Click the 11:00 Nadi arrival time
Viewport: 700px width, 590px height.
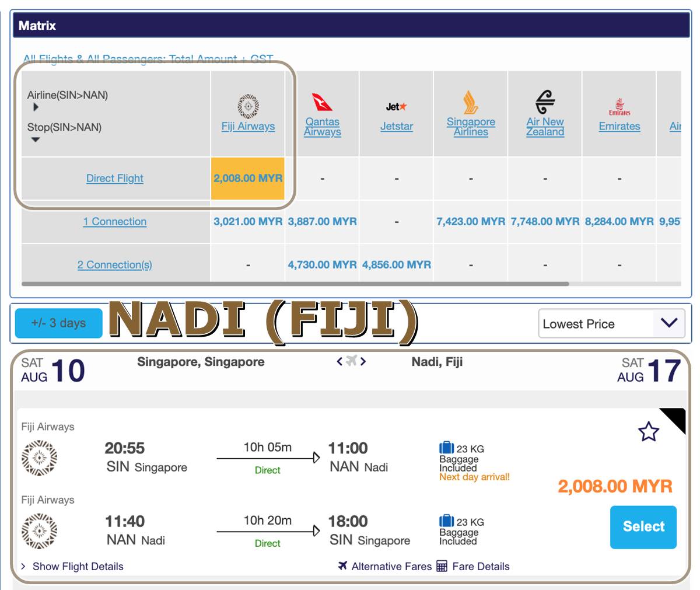click(x=348, y=448)
